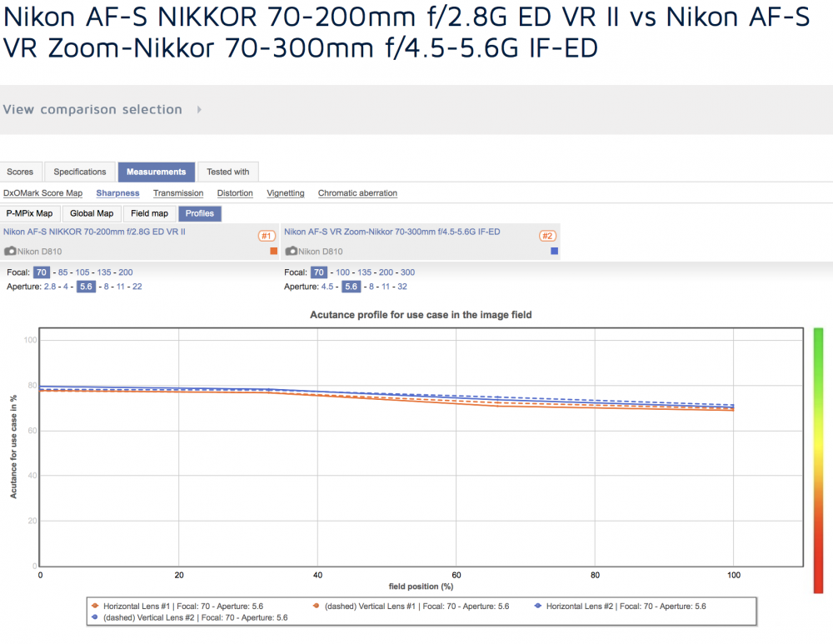Set the 70-200mm lens focal length to 135
Viewport: 833px width, 644px height.
(x=104, y=272)
